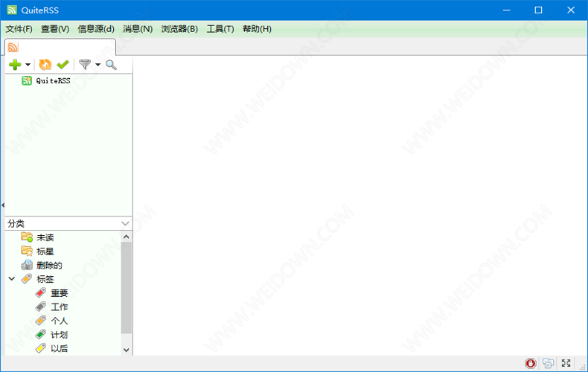This screenshot has height=372, width=588.
Task: Click the magnifier search feeds icon
Action: click(111, 65)
